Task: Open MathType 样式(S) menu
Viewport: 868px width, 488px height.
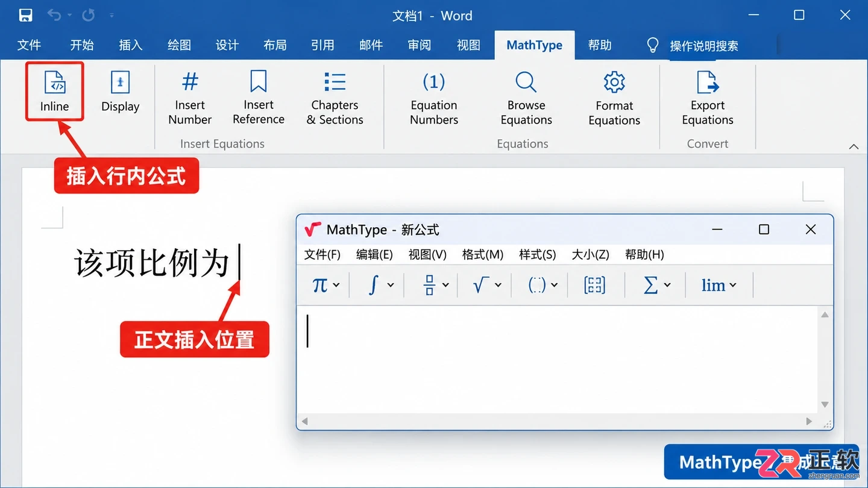Action: coord(538,254)
